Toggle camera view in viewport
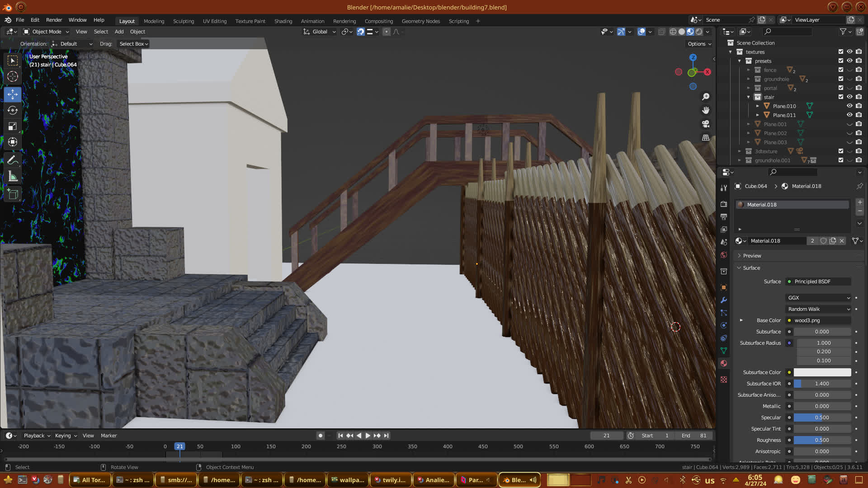The width and height of the screenshot is (868, 488). [705, 124]
